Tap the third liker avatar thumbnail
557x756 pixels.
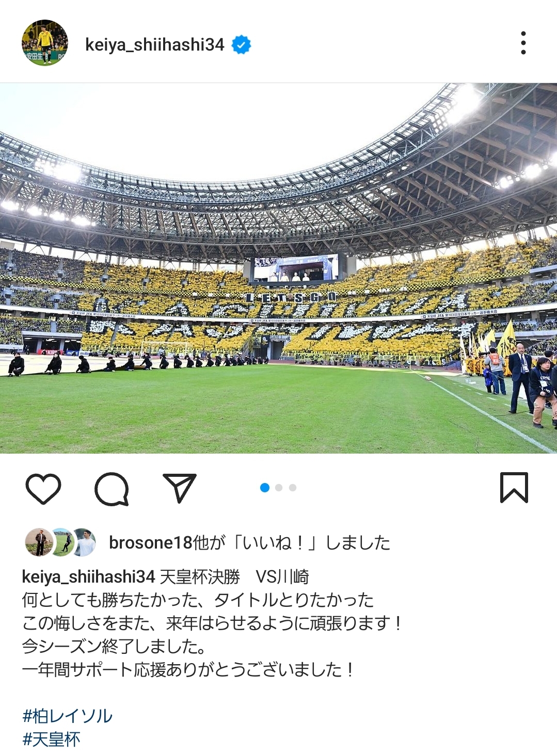[84, 542]
